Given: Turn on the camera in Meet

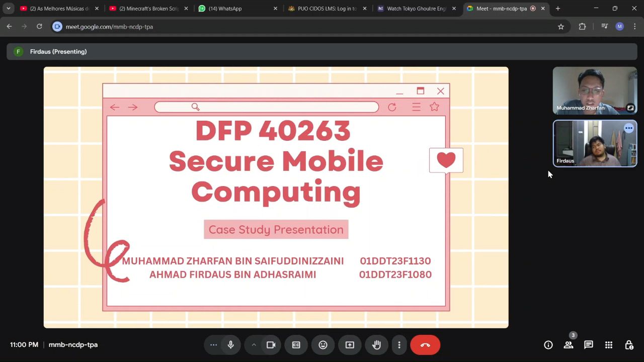Looking at the screenshot, I should (x=271, y=345).
